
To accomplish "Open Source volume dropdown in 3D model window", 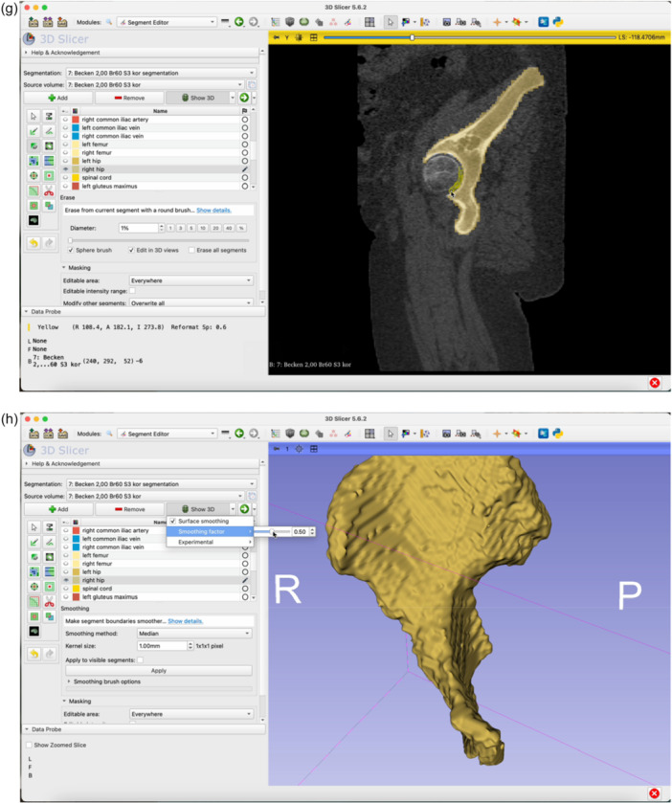I will tap(156, 496).
